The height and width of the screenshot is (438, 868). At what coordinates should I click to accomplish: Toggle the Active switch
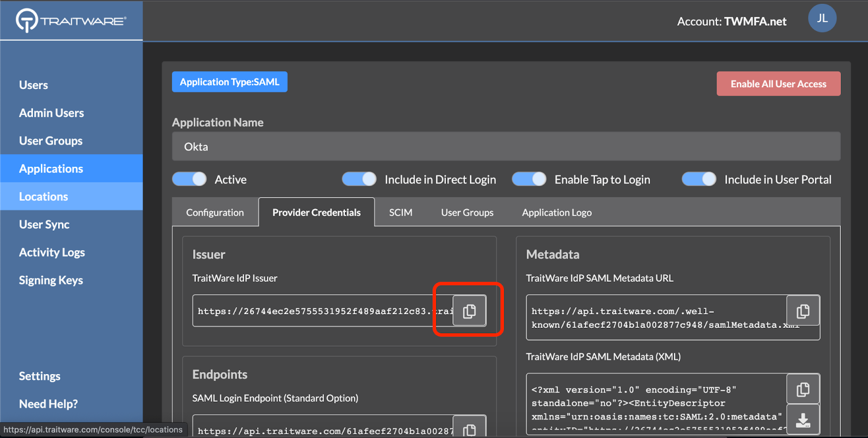click(x=189, y=179)
